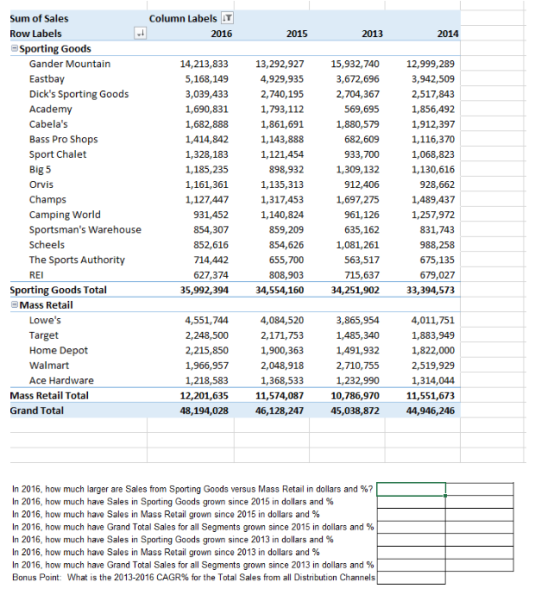Click the Gander Mountain row label
This screenshot has width=560, height=601.
coord(70,64)
